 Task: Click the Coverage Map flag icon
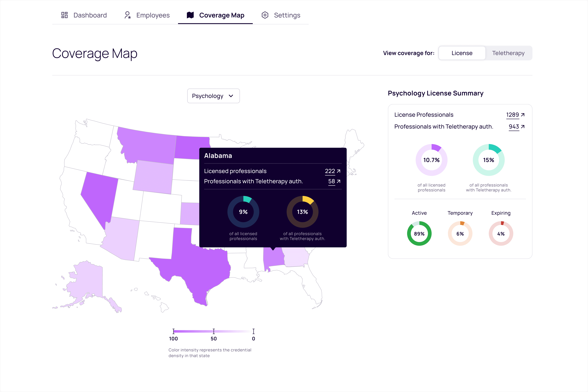point(190,15)
